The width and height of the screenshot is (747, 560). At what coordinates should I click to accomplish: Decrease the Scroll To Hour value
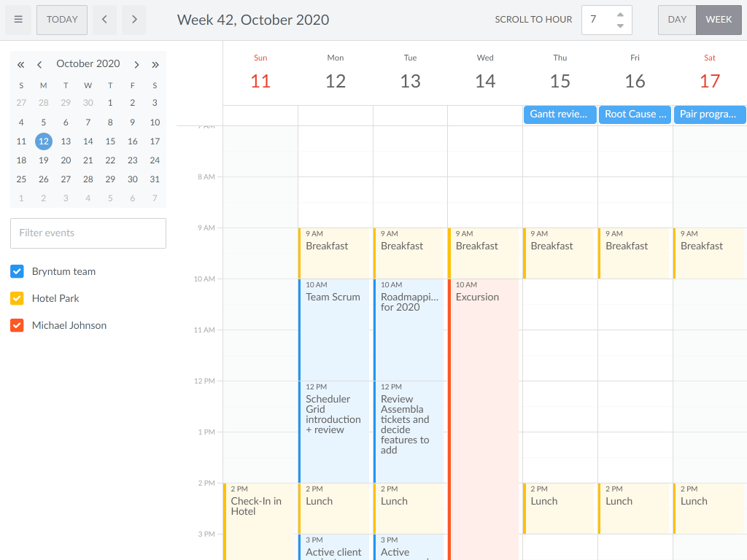click(620, 25)
